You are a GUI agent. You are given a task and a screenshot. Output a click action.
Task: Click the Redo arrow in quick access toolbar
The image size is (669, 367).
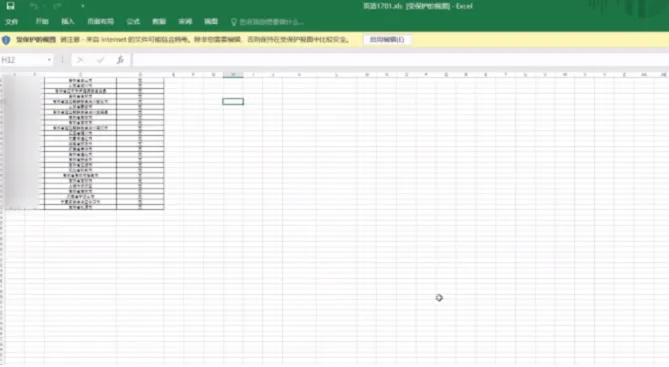[57, 6]
